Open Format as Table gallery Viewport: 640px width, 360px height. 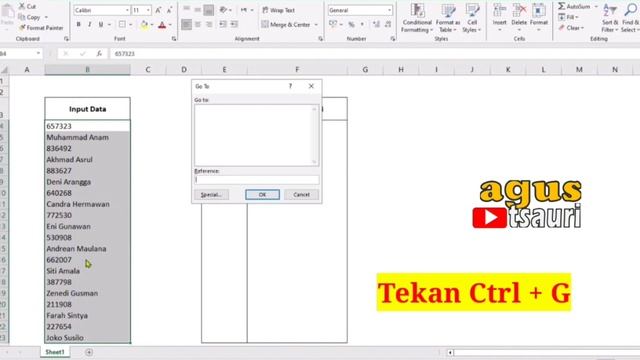point(448,18)
